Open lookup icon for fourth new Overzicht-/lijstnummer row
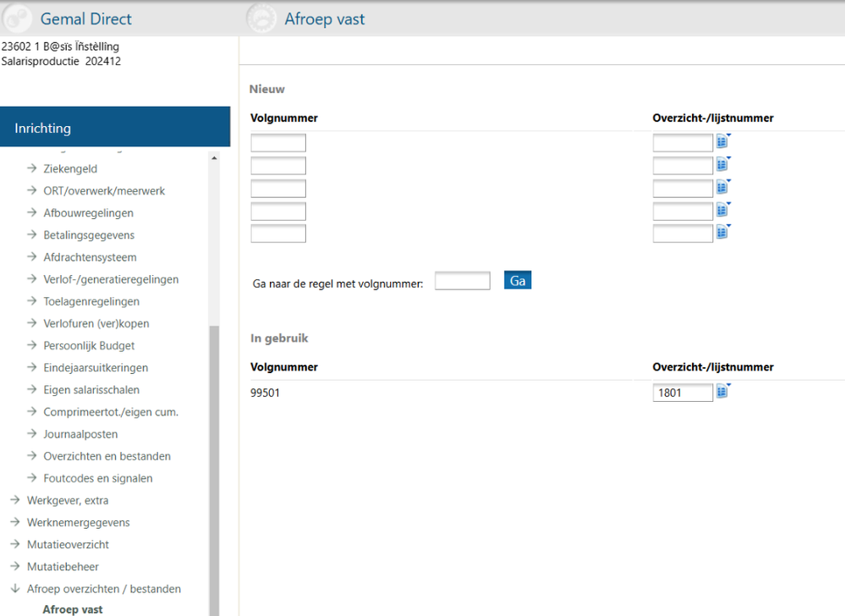 point(722,210)
